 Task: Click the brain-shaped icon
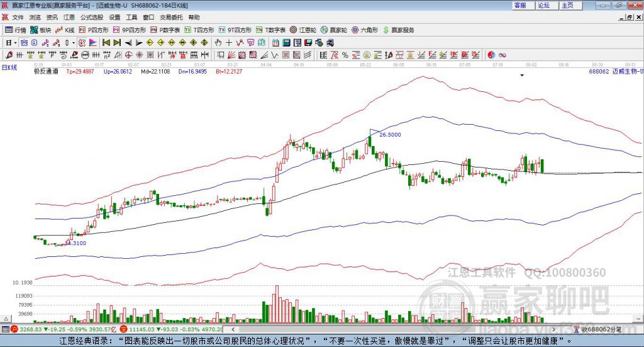pos(262,42)
